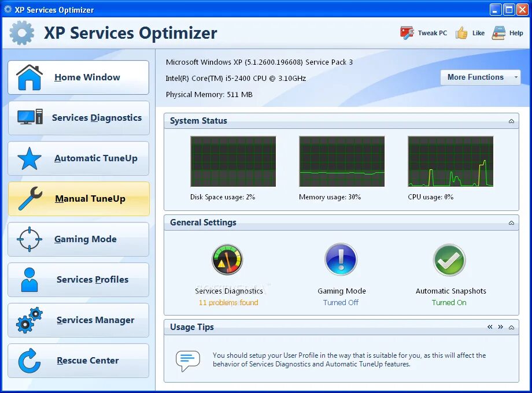Open Gaming Mode from sidebar
Screen dimensions: 532x393
click(79, 239)
